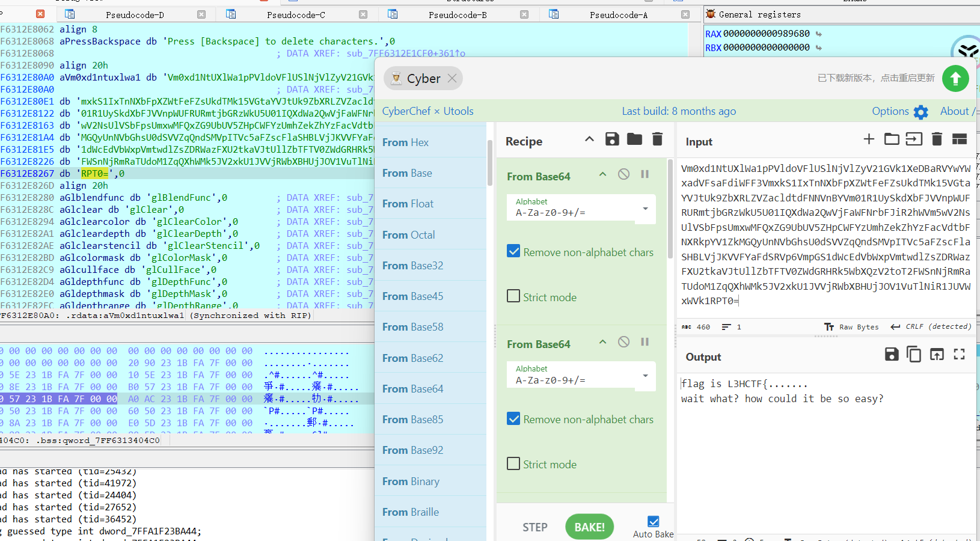Screen dimensions: 980x541
Task: Close the Pseudocode-C tab
Action: (363, 14)
